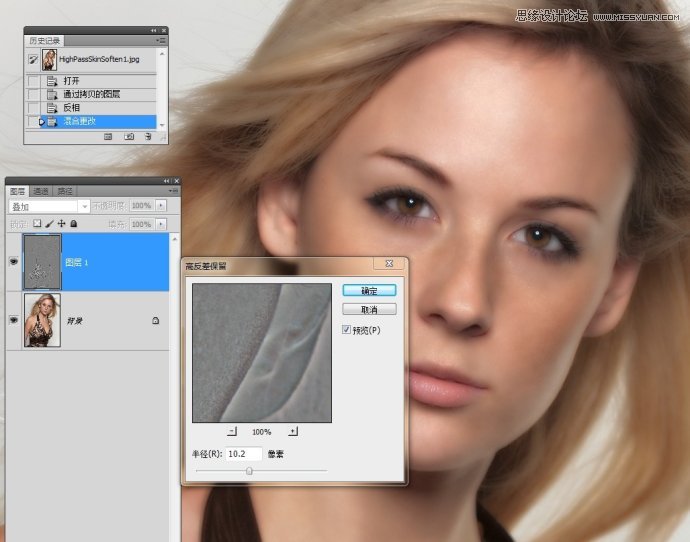The width and height of the screenshot is (690, 542).
Task: Collapse the History panel with double-arrow icon
Action: tap(153, 30)
